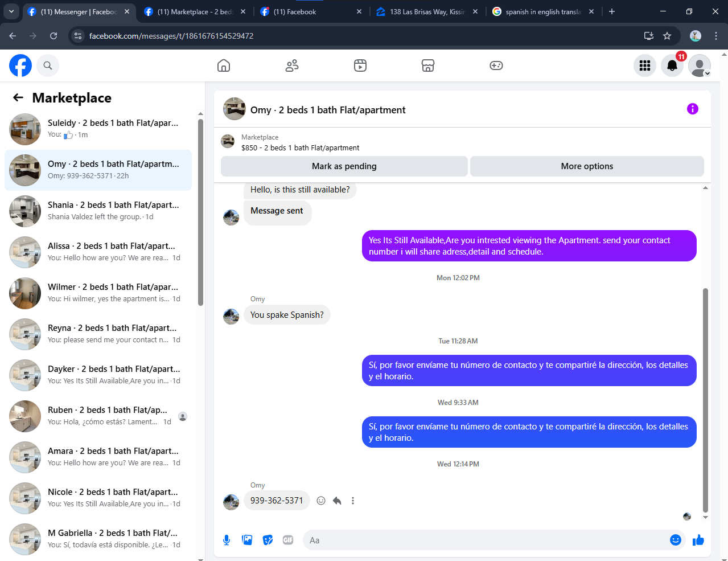
Task: Click Omy's profile picture in chat header
Action: (x=234, y=109)
